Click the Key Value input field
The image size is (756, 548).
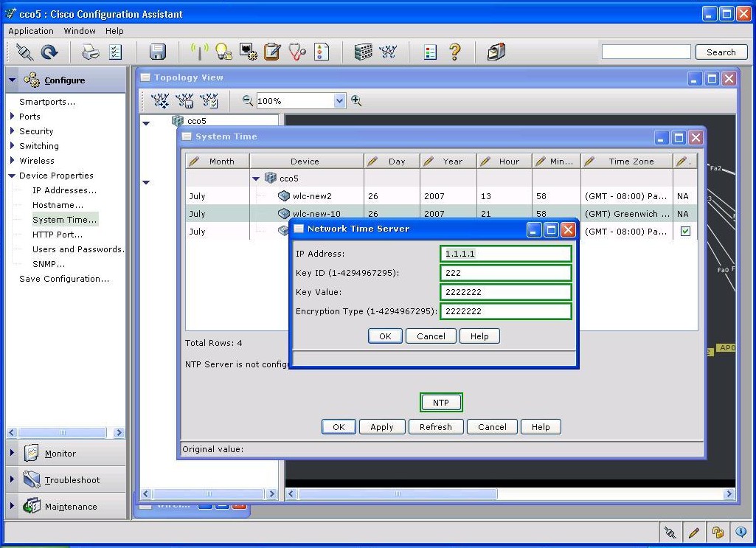pos(506,292)
